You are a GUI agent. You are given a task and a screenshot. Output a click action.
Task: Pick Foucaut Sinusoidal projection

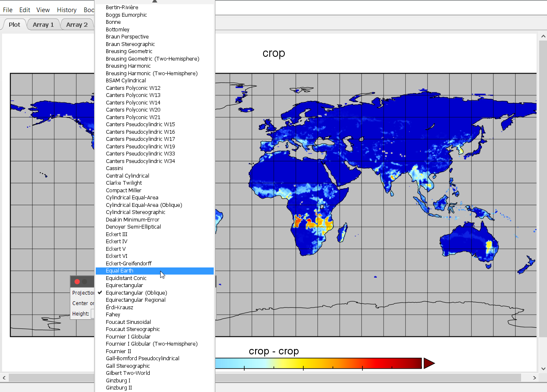155,322
